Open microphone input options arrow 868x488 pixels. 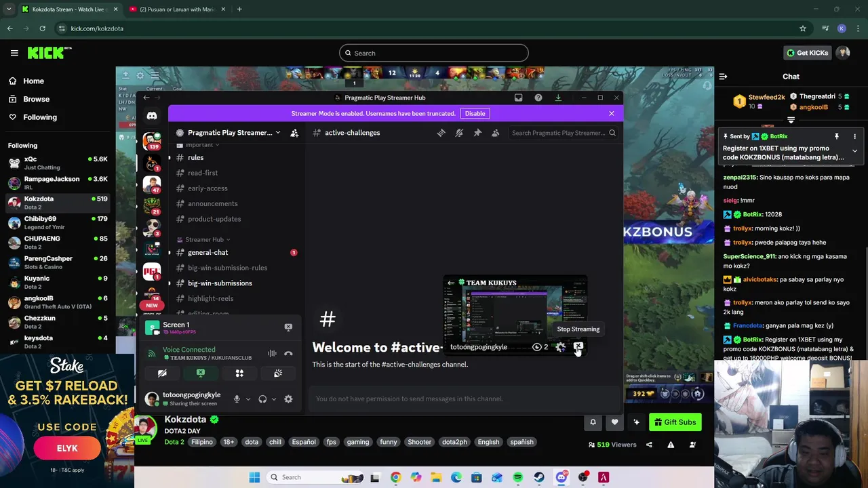point(248,399)
